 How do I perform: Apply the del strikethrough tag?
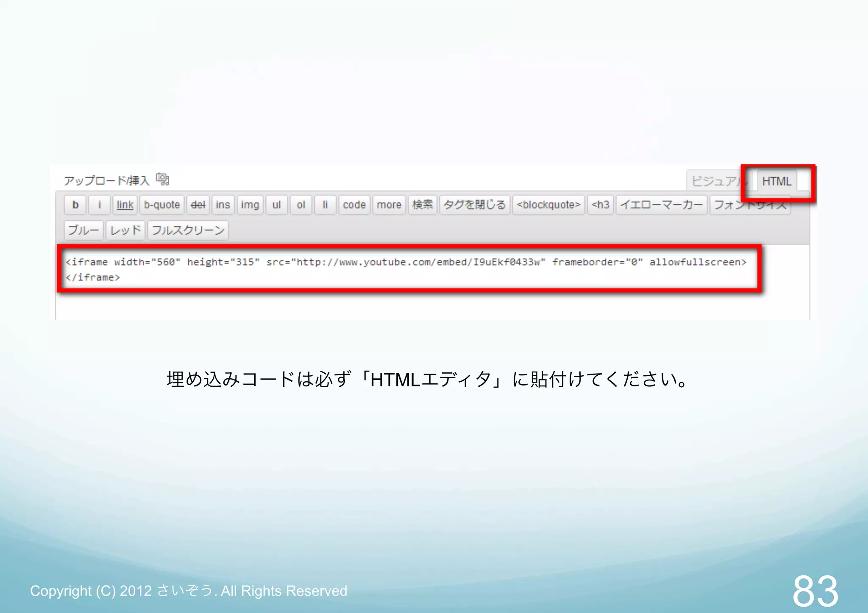tap(198, 205)
